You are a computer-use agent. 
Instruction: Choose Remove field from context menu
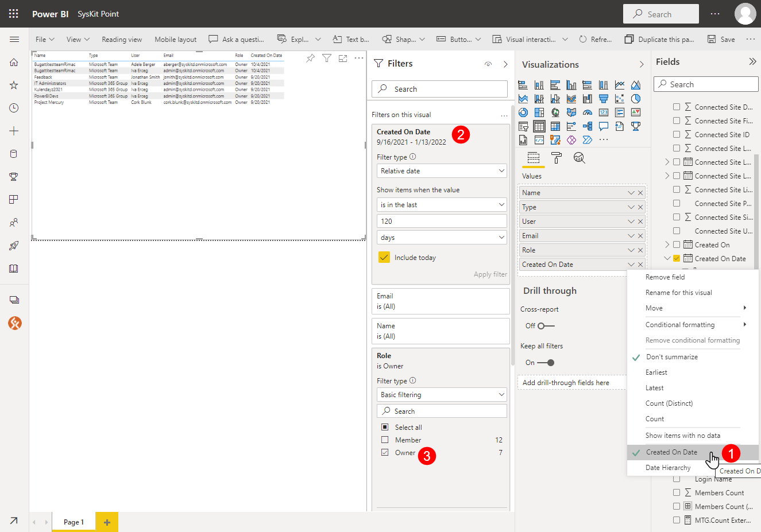[x=665, y=277]
